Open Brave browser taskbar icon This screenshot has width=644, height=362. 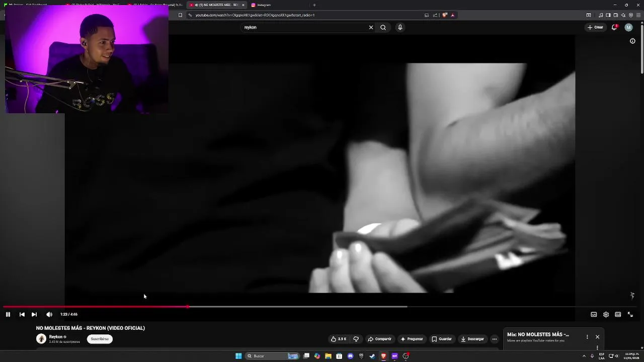383,356
